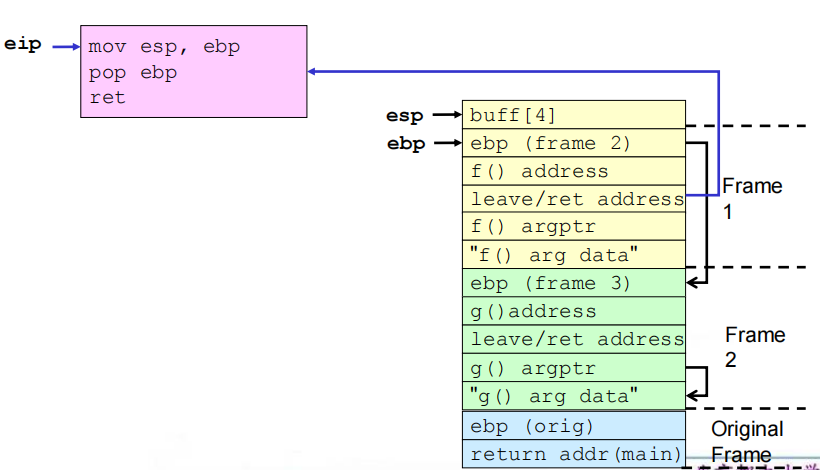Click the "ebp (orig)" blue cell
Viewport: 820px width, 470px height.
pyautogui.click(x=573, y=426)
